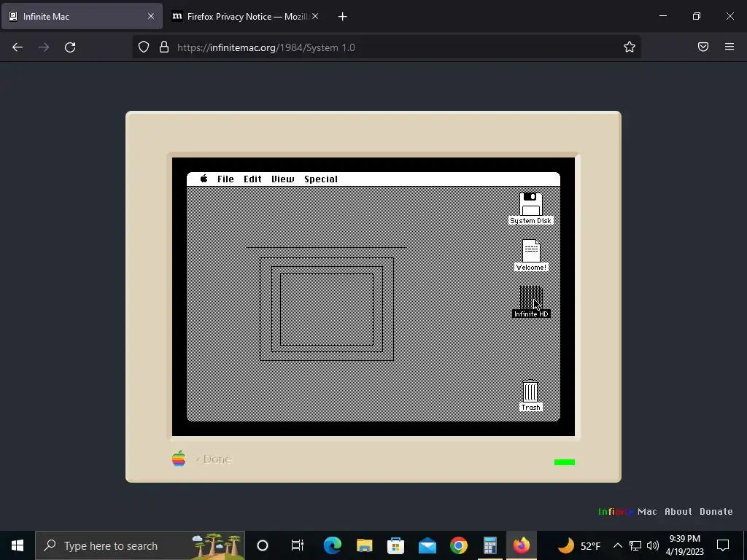Show hidden system tray icons
The image size is (747, 560).
pos(617,545)
